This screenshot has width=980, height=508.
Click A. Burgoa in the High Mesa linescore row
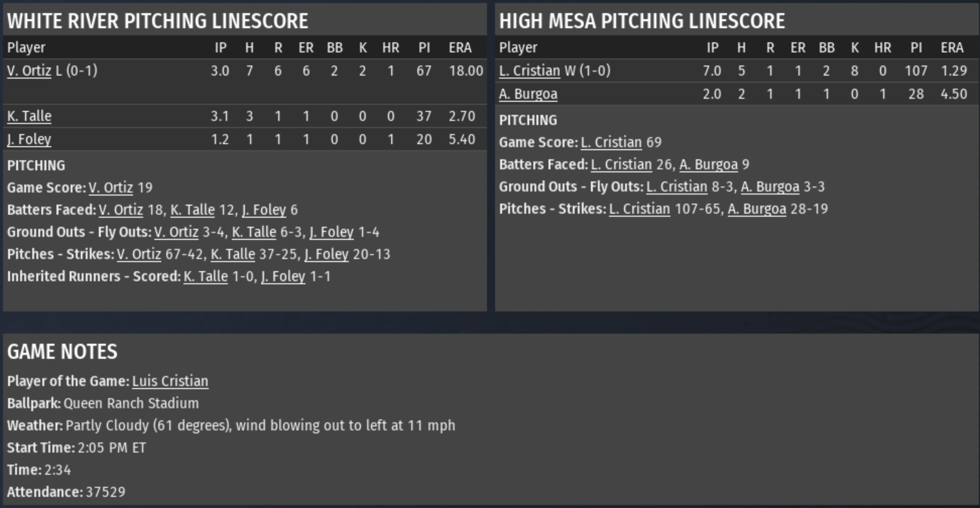[528, 94]
